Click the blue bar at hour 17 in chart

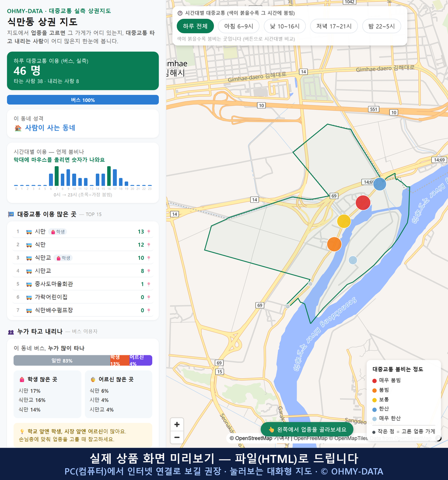115,177
